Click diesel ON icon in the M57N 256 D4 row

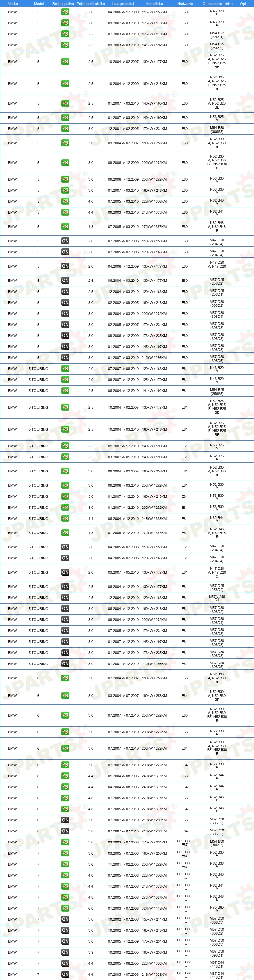65,598
